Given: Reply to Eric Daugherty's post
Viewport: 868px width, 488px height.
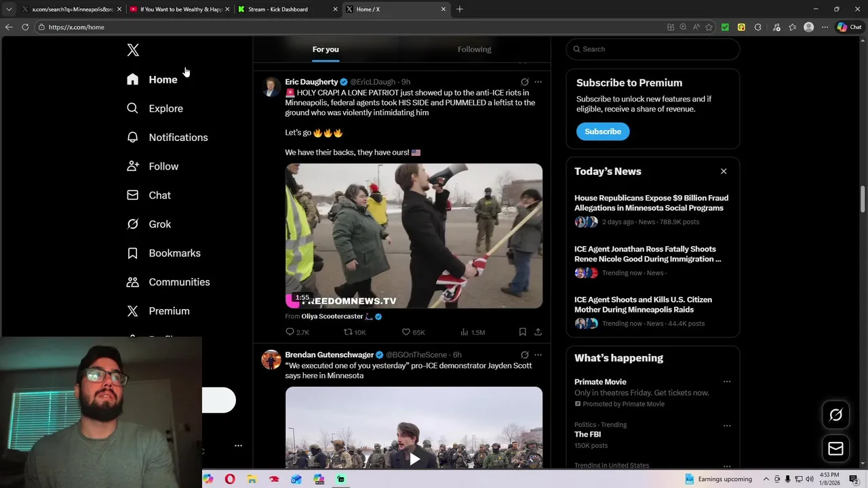Looking at the screenshot, I should [297, 332].
